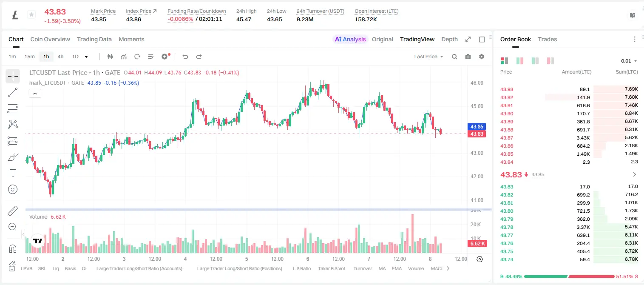
Task: Select the text annotation tool
Action: pyautogui.click(x=13, y=173)
